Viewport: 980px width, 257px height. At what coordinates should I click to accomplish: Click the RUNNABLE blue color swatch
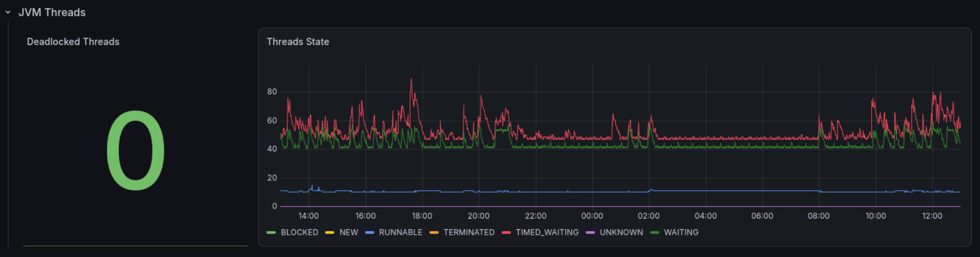point(369,232)
